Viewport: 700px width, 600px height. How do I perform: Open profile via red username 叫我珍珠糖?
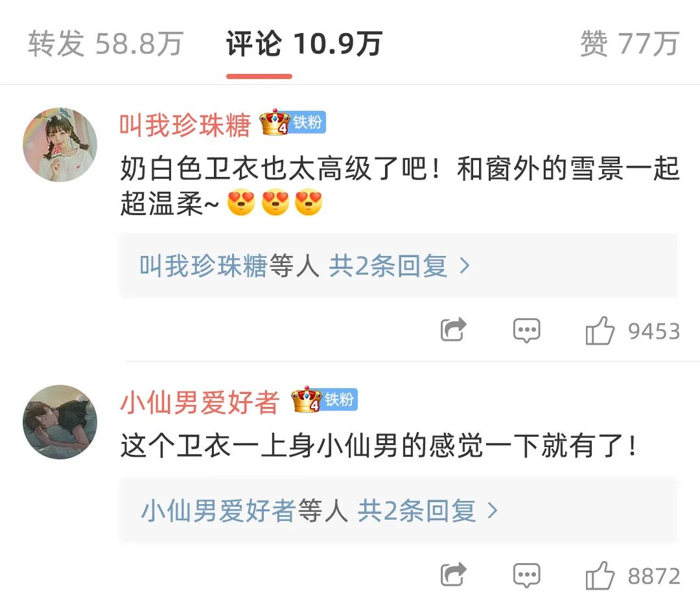pyautogui.click(x=185, y=125)
